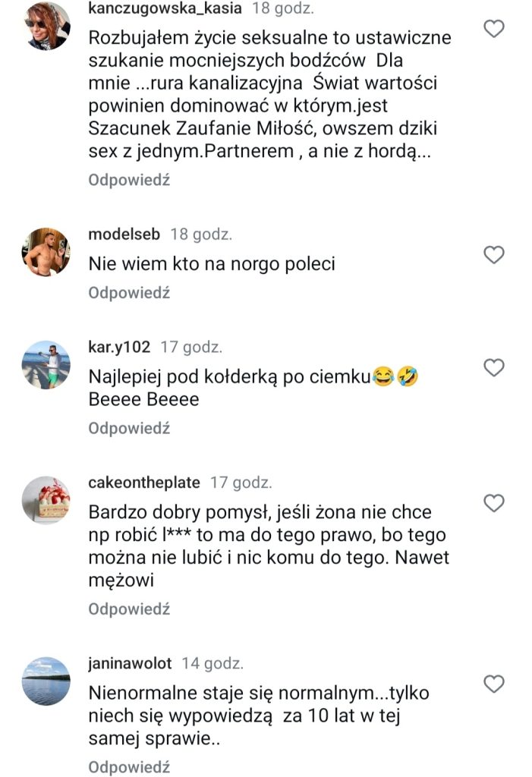Like janinawolot's comment
The image size is (532, 777).
494,684
